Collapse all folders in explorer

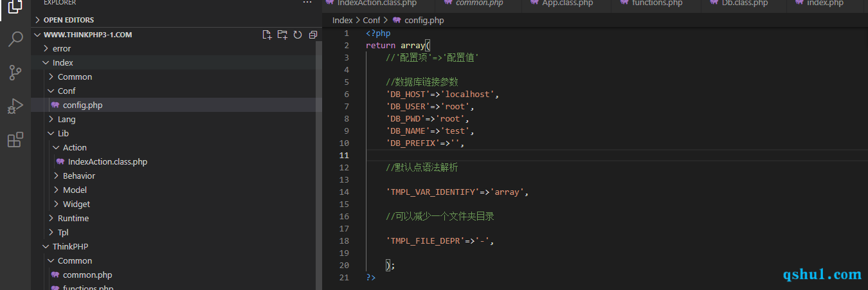coord(313,35)
